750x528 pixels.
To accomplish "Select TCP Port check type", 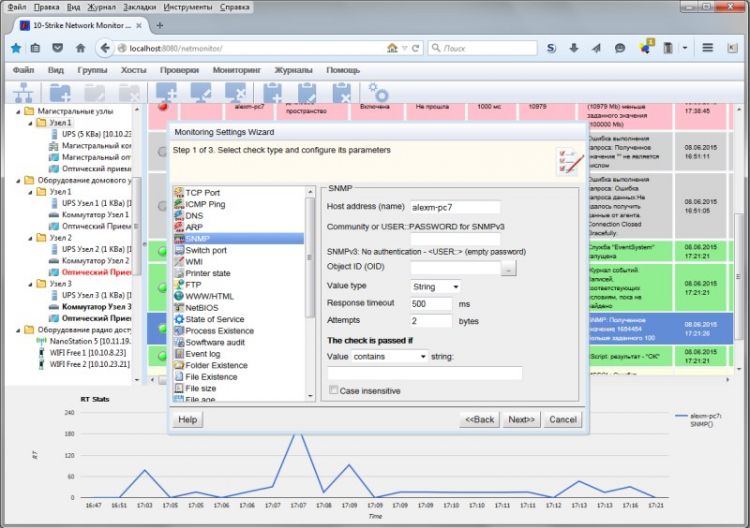I will (x=202, y=192).
